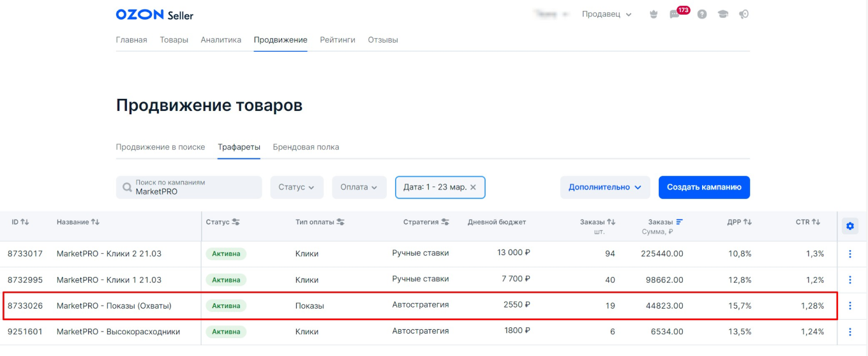The height and width of the screenshot is (356, 868).
Task: Click campaign ID 8733017
Action: pyautogui.click(x=25, y=254)
